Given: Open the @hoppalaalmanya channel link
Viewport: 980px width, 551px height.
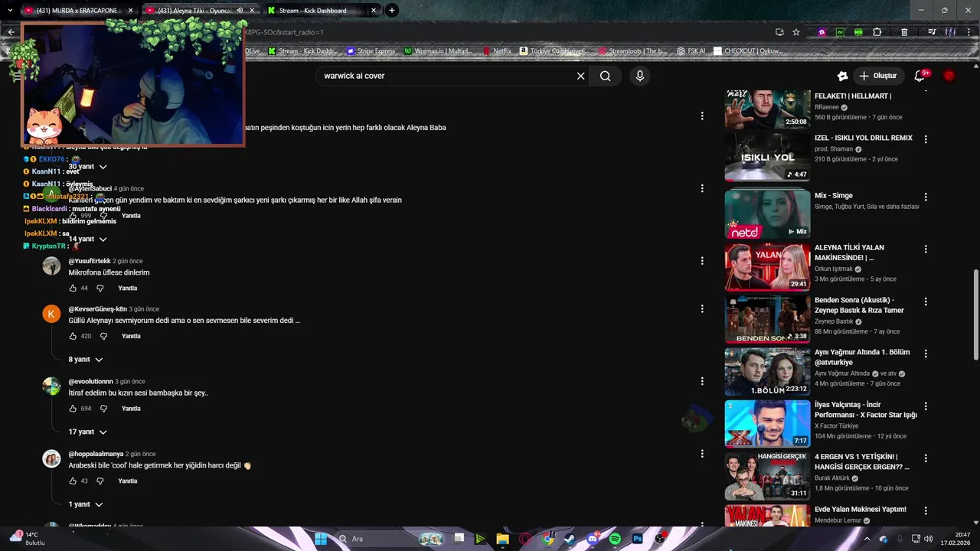Looking at the screenshot, I should [x=96, y=454].
